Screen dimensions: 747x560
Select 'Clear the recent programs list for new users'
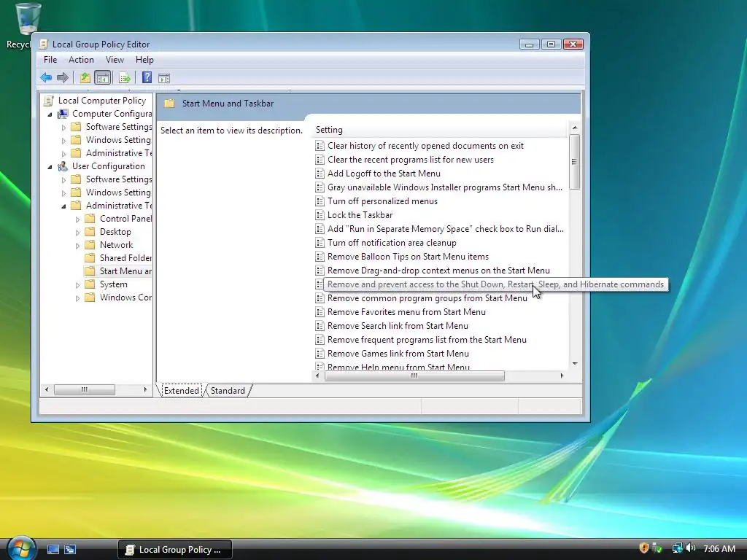411,160
